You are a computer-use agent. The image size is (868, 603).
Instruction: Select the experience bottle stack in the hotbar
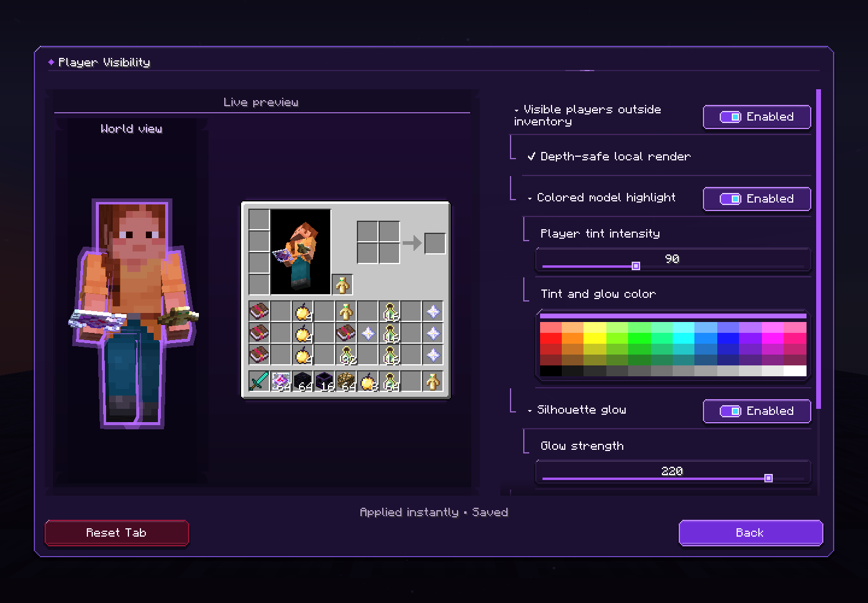pyautogui.click(x=389, y=381)
